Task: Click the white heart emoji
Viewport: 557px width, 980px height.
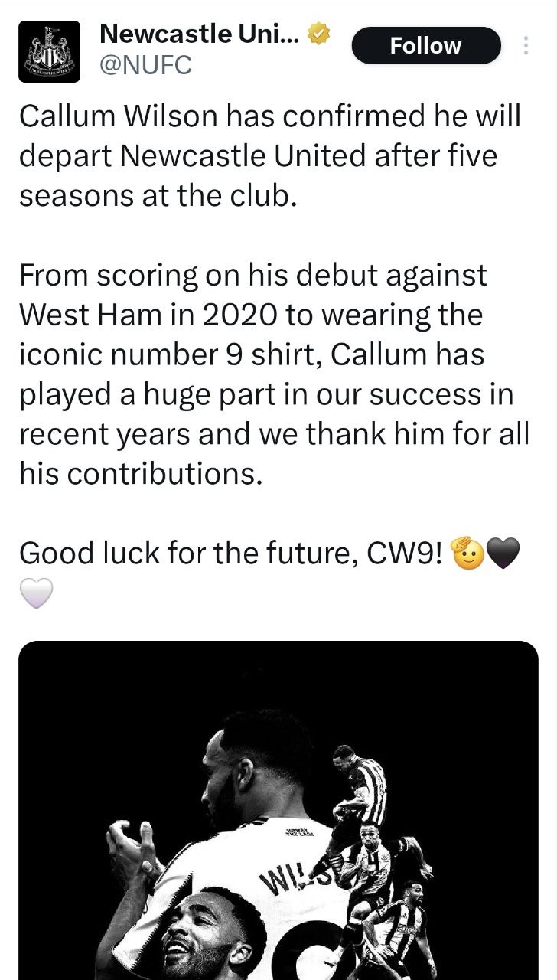Action: tap(35, 593)
